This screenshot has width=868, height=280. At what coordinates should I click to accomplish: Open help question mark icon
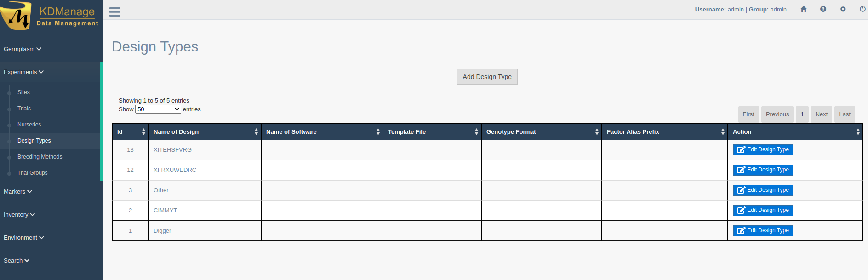[823, 9]
